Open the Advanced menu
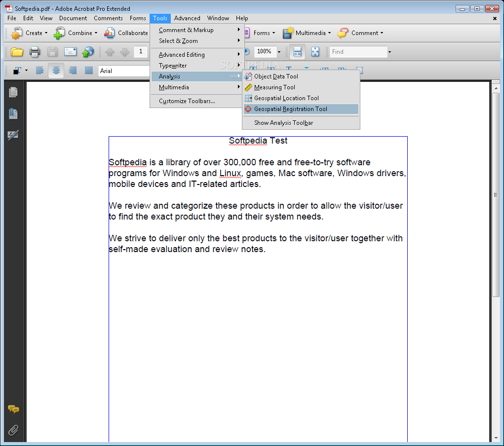The height and width of the screenshot is (446, 504). [187, 18]
